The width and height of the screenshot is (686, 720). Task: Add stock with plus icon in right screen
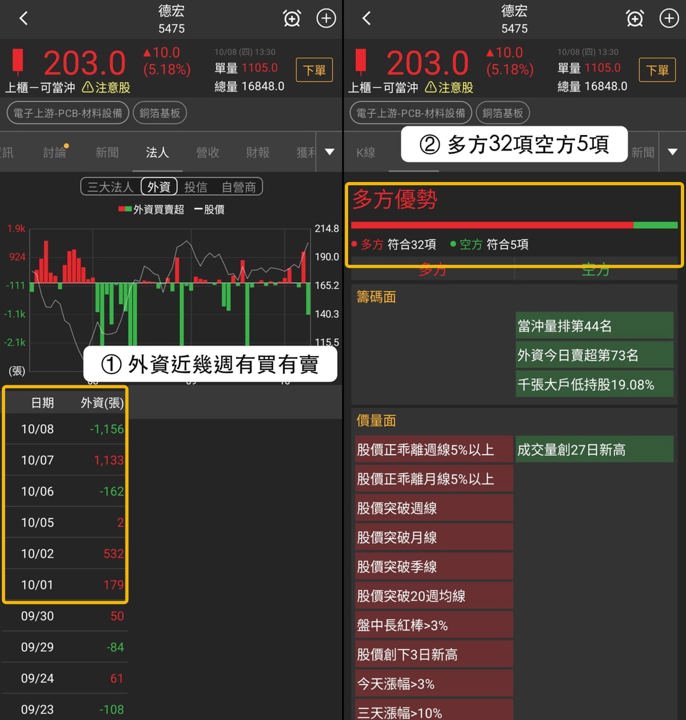[669, 18]
